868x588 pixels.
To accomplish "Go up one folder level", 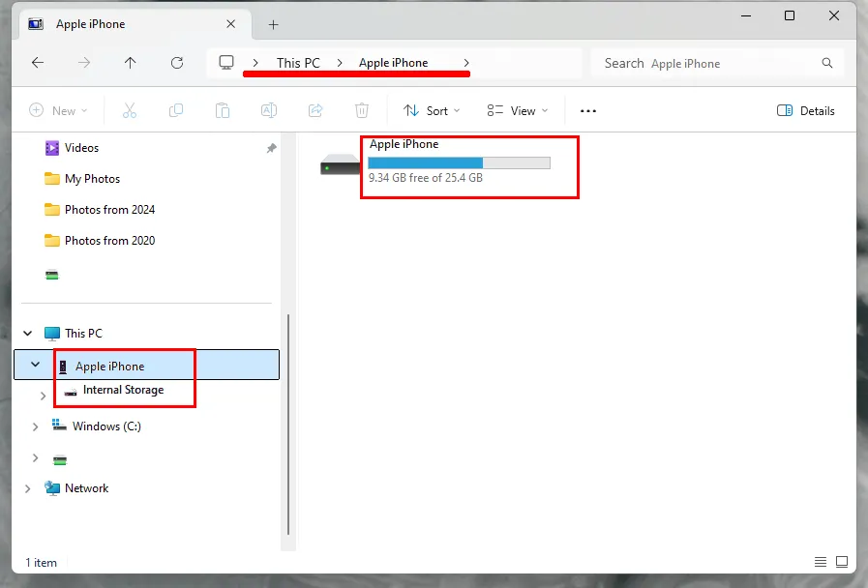I will 130,63.
